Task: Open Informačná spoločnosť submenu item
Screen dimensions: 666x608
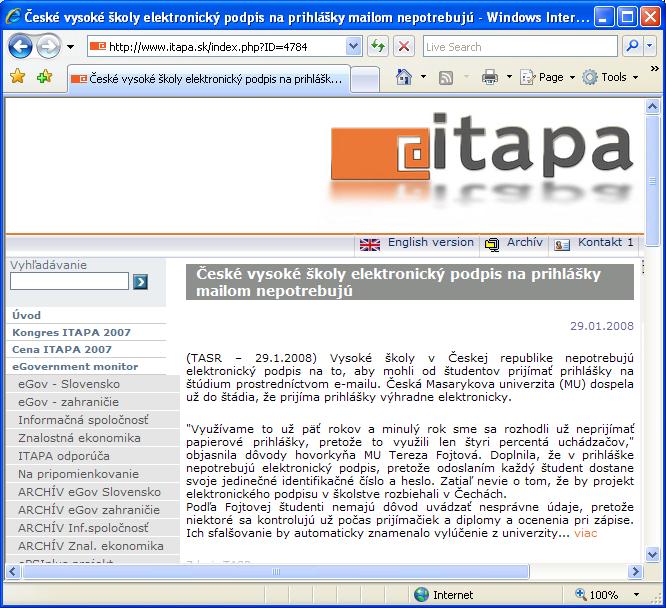Action: pos(93,420)
